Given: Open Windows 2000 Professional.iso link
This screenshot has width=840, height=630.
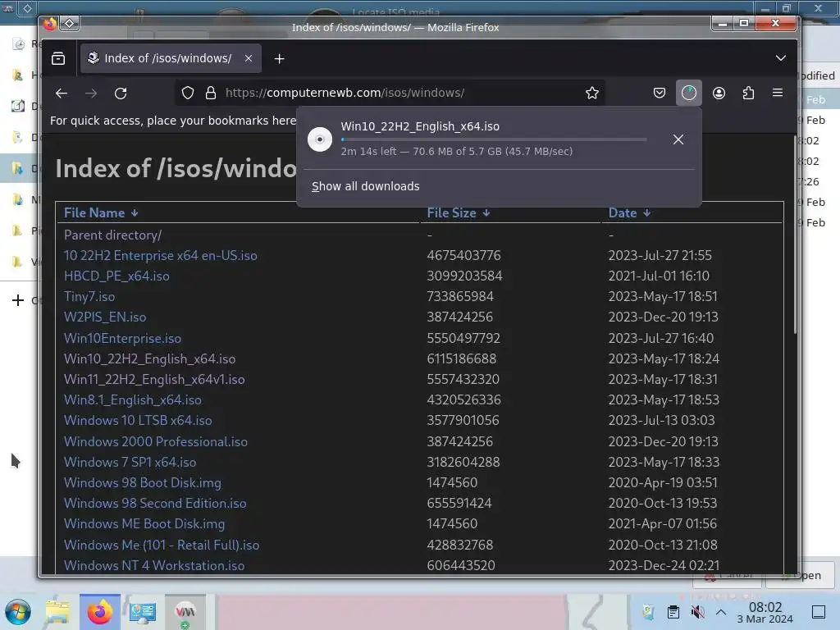Looking at the screenshot, I should [x=156, y=442].
